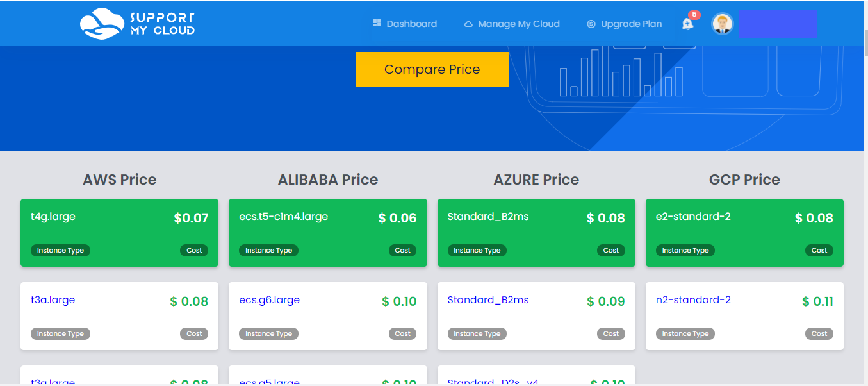Click the cloud icon beside Manage My Cloud
Viewport: 868px width, 386px height.
coord(468,24)
